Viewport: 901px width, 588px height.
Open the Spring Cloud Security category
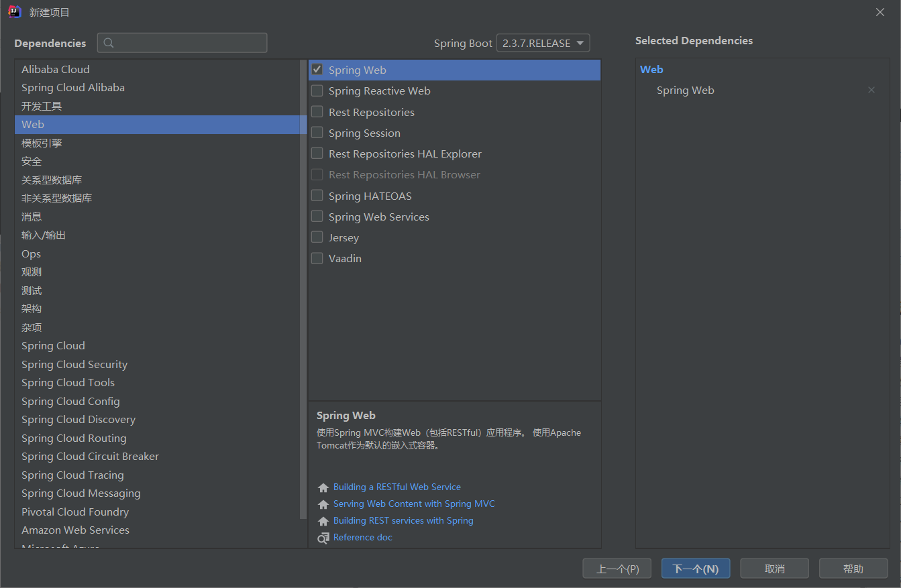[157, 364]
